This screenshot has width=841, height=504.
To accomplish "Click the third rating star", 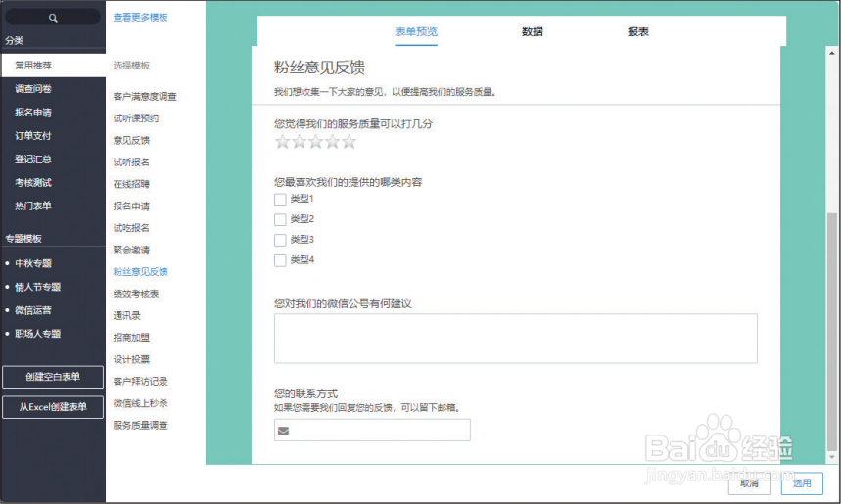I will point(316,142).
